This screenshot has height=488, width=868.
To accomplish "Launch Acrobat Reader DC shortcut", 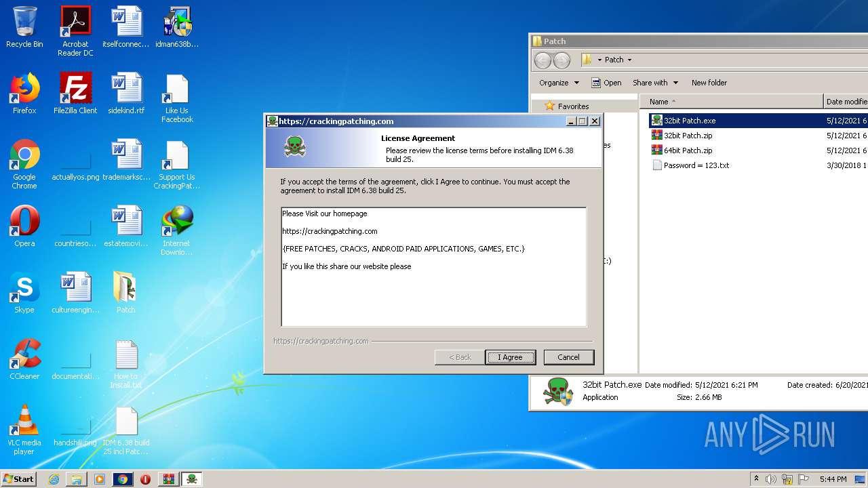I will tap(75, 31).
